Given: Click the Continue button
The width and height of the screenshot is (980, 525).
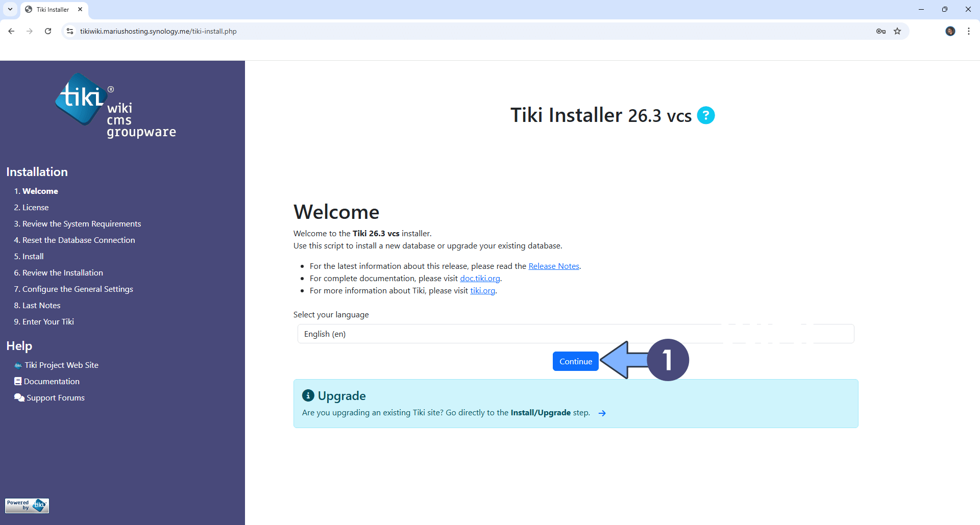Looking at the screenshot, I should [575, 361].
